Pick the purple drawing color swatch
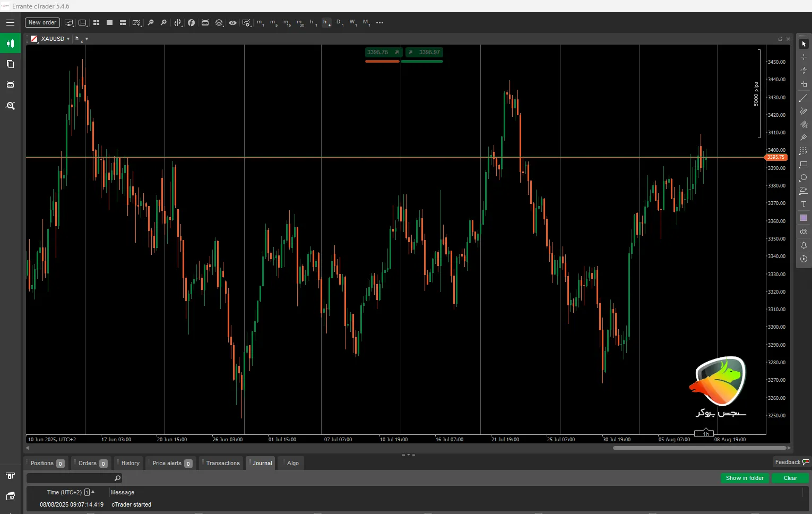This screenshot has width=812, height=514. click(x=804, y=218)
